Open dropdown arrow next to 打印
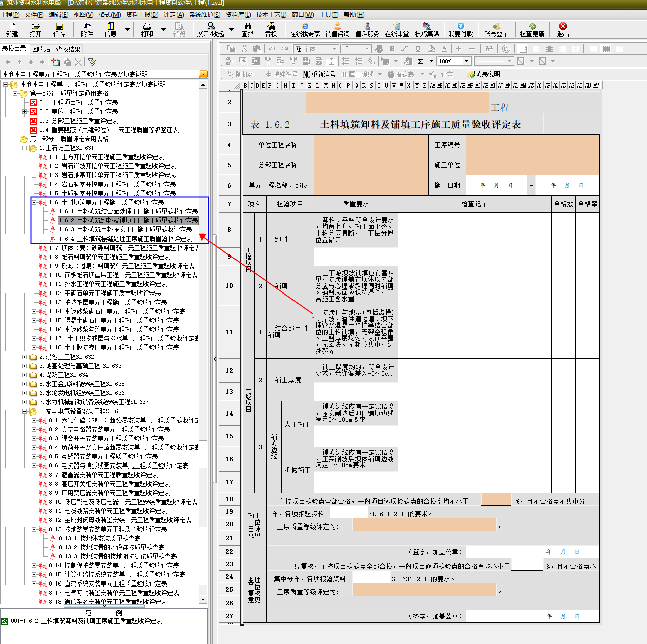647x644 pixels. tap(163, 30)
